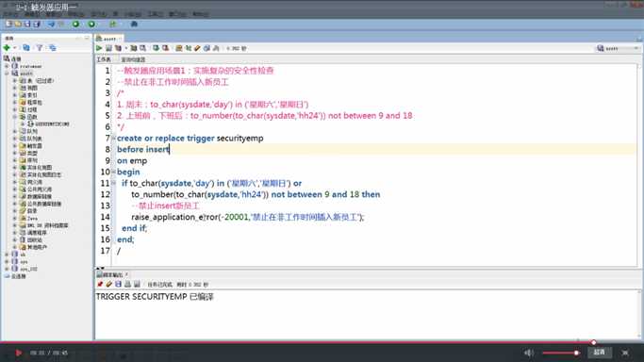Play the video with the red play button
Viewport: 644px width, 362px height.
click(19, 353)
